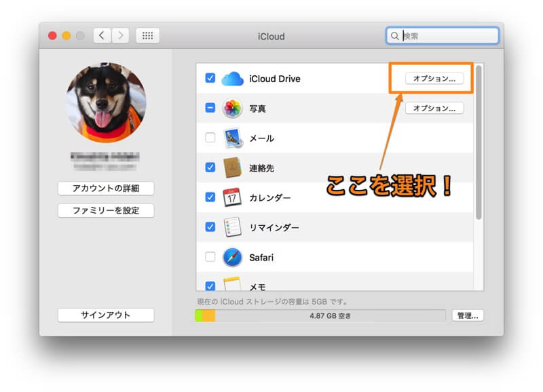Click the iCloud storage capacity 5GB text
Screen dimensions: 543x392
272,302
